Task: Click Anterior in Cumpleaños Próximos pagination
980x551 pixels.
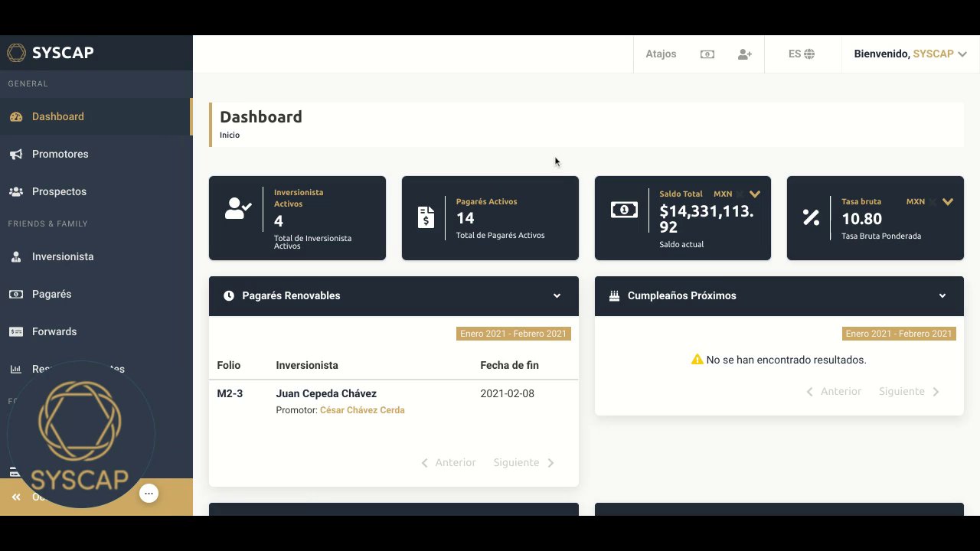Action: click(834, 391)
